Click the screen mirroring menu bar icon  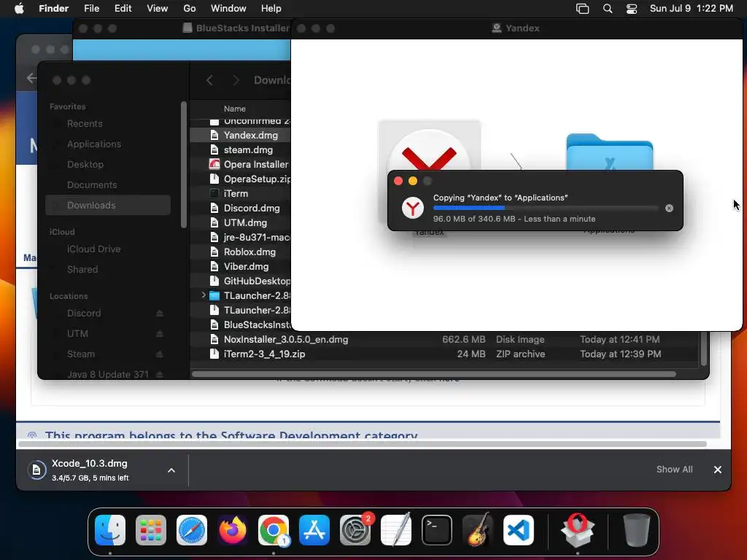(x=582, y=9)
